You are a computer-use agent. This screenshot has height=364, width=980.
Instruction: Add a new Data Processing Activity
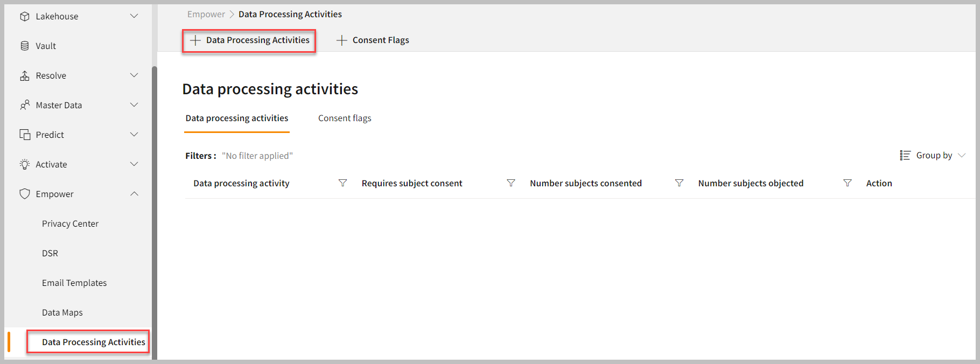tap(250, 40)
